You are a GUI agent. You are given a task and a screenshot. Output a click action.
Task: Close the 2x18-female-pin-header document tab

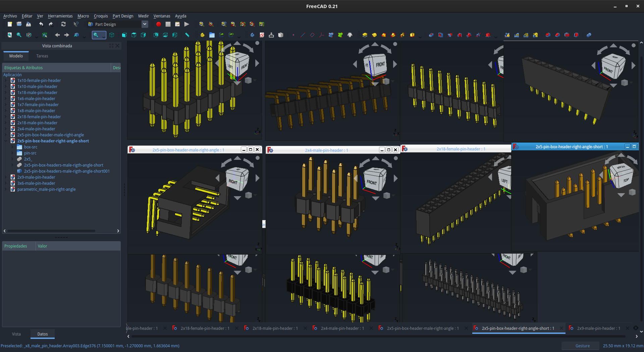pos(237,328)
